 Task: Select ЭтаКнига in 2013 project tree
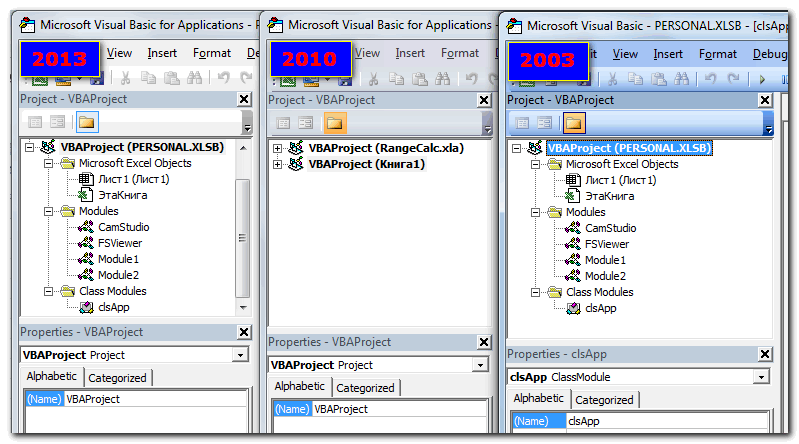pos(122,195)
